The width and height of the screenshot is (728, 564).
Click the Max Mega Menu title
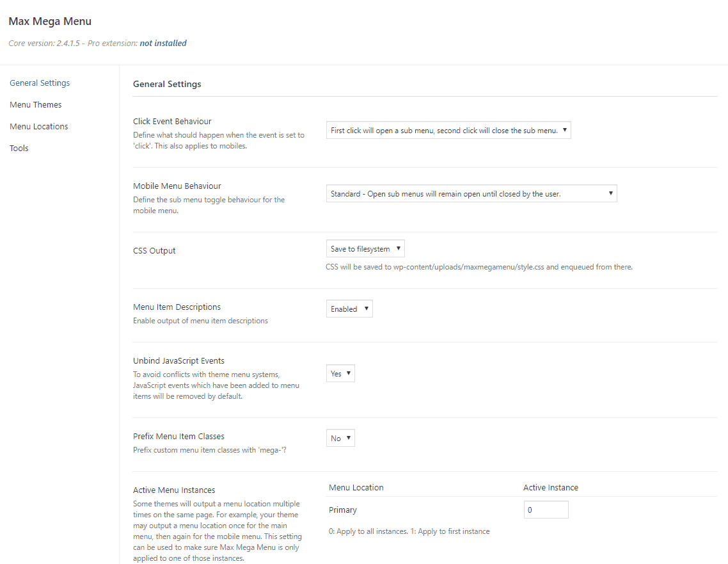[50, 22]
